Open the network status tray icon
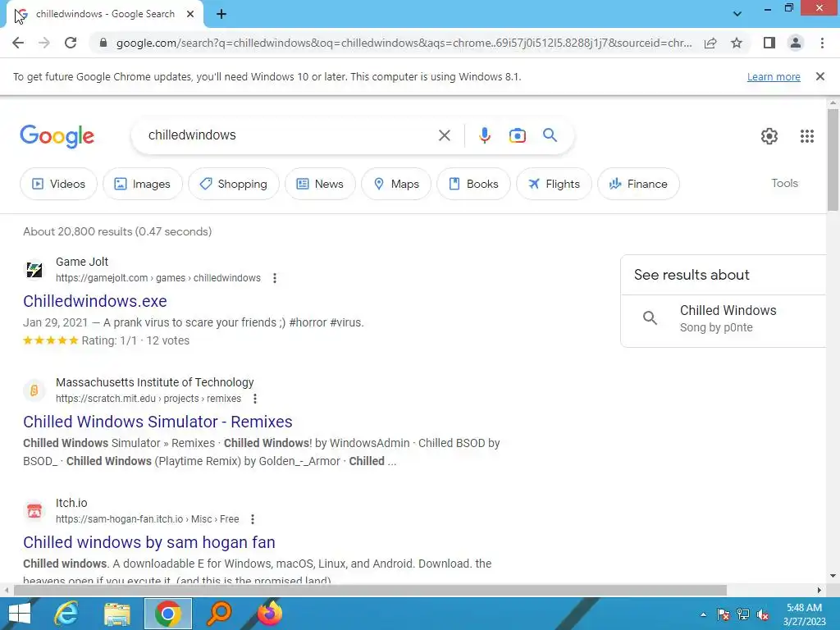The image size is (840, 630). 743,614
